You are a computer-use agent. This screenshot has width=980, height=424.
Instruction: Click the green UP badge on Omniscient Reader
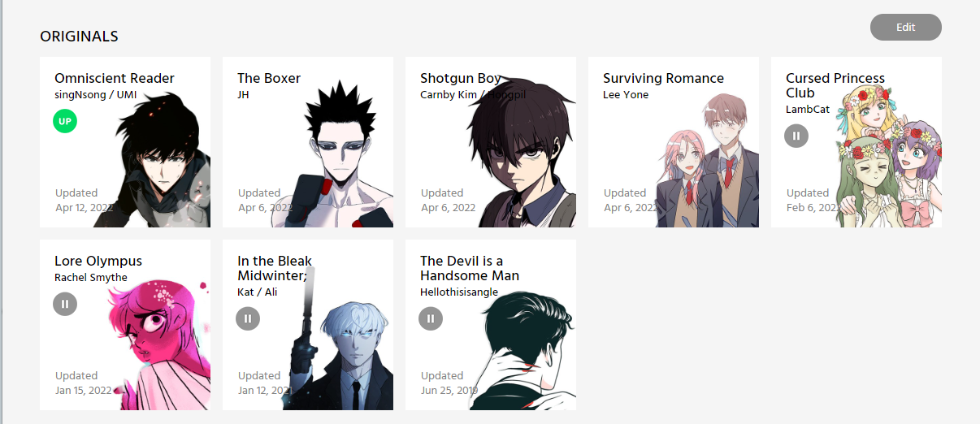(65, 122)
